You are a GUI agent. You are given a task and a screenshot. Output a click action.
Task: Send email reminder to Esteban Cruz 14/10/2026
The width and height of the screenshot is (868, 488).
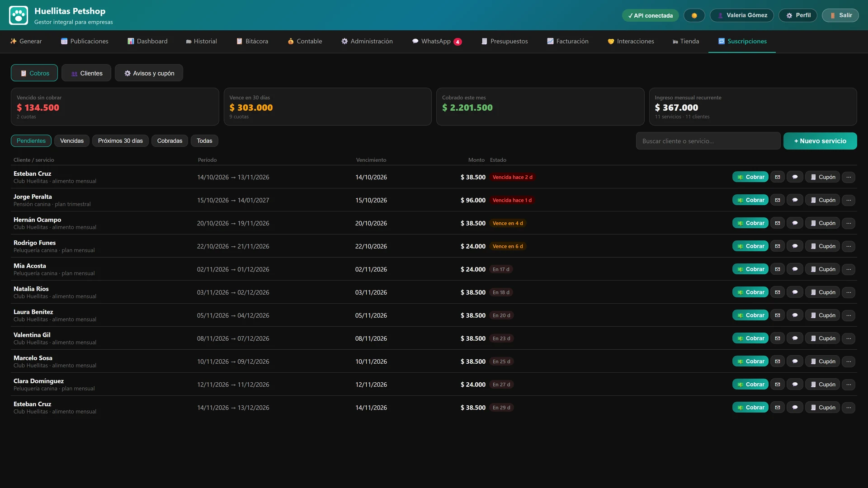click(778, 177)
